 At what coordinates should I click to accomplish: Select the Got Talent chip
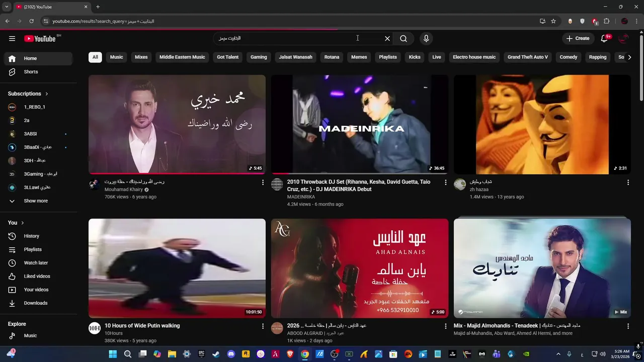[227, 57]
